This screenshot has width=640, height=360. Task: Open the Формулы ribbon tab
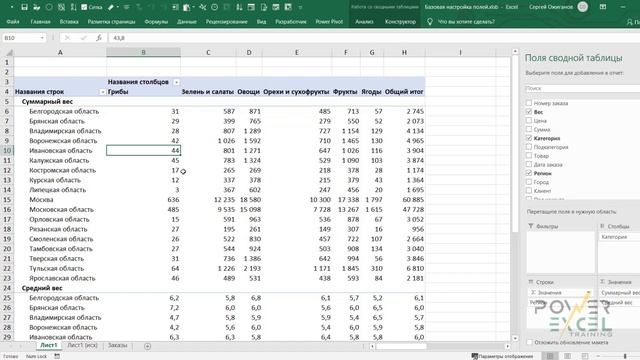156,22
